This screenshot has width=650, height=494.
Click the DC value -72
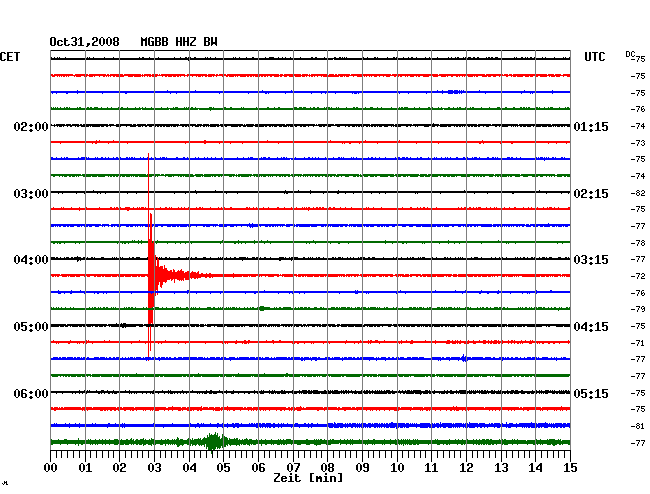(x=638, y=276)
